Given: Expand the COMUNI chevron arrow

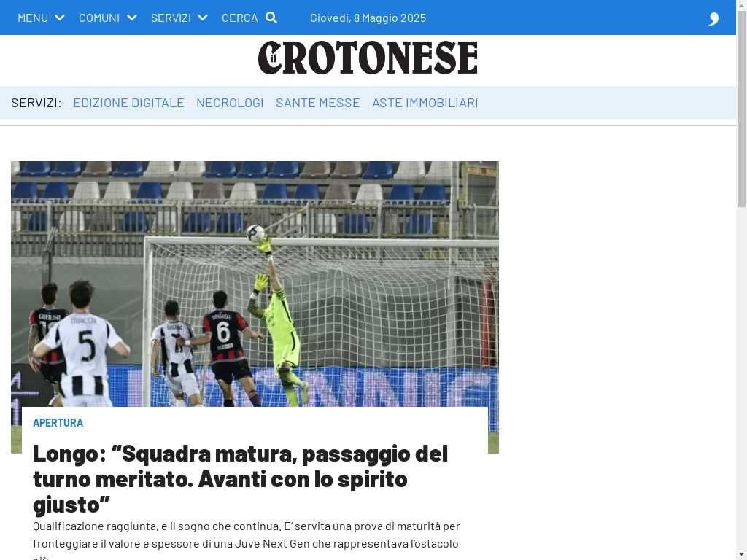Looking at the screenshot, I should pyautogui.click(x=132, y=17).
